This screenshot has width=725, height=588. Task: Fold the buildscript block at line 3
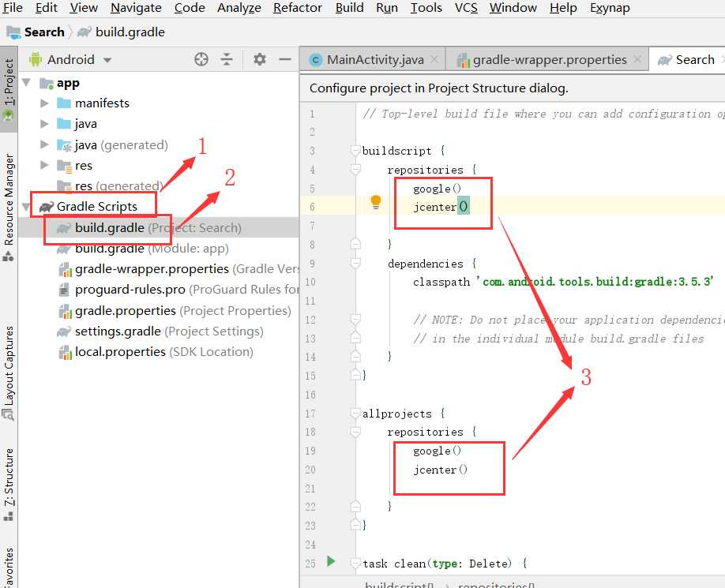(x=355, y=151)
